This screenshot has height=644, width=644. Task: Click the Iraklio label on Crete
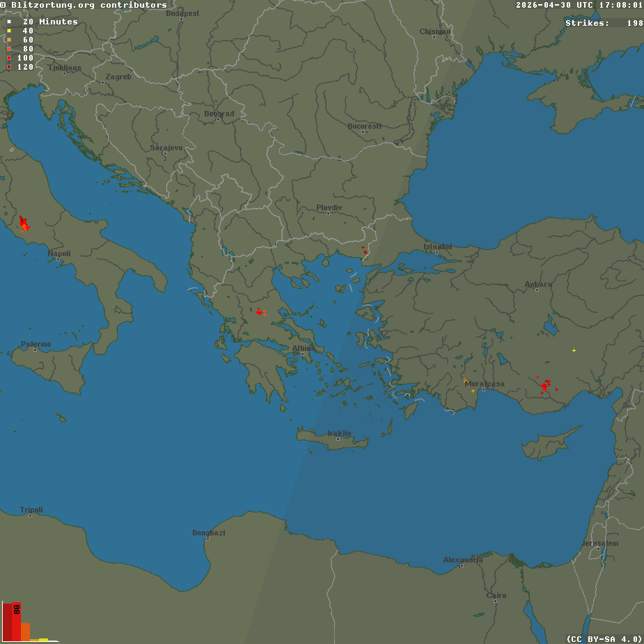point(339,433)
